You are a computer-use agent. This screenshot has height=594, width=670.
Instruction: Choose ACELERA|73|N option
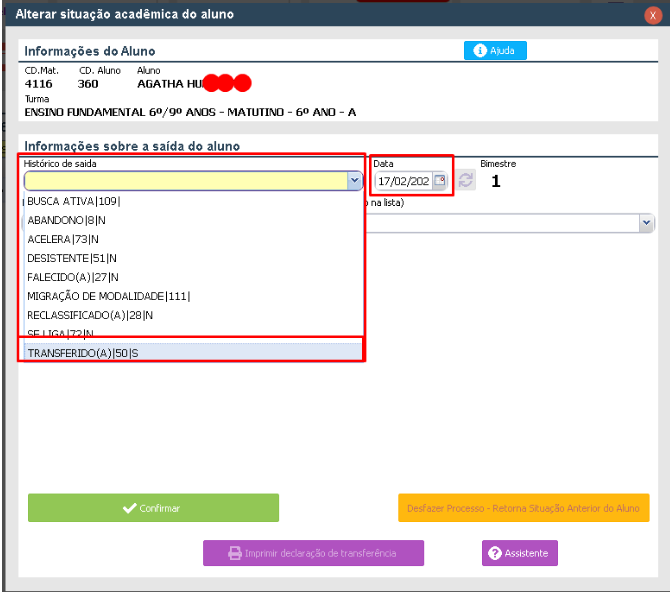point(61,239)
